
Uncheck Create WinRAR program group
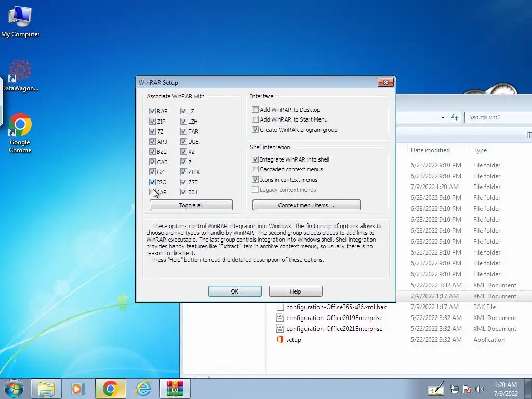(x=255, y=129)
